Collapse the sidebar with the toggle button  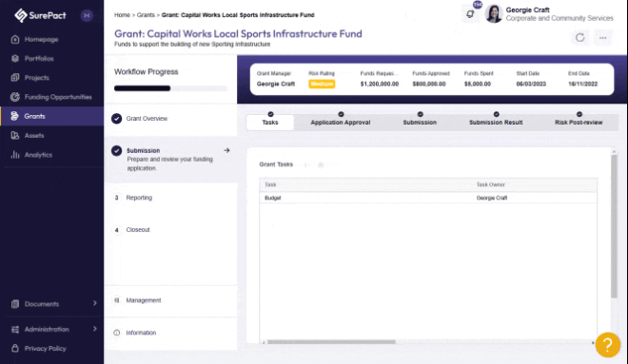coord(87,15)
